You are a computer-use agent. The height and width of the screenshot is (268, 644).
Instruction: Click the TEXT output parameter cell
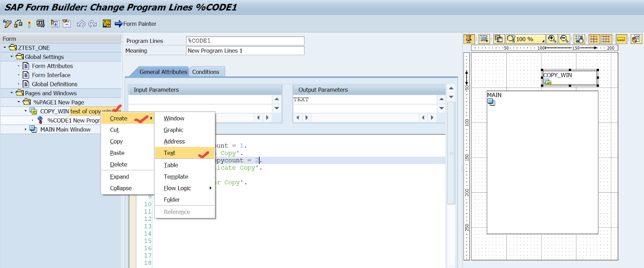(x=365, y=100)
